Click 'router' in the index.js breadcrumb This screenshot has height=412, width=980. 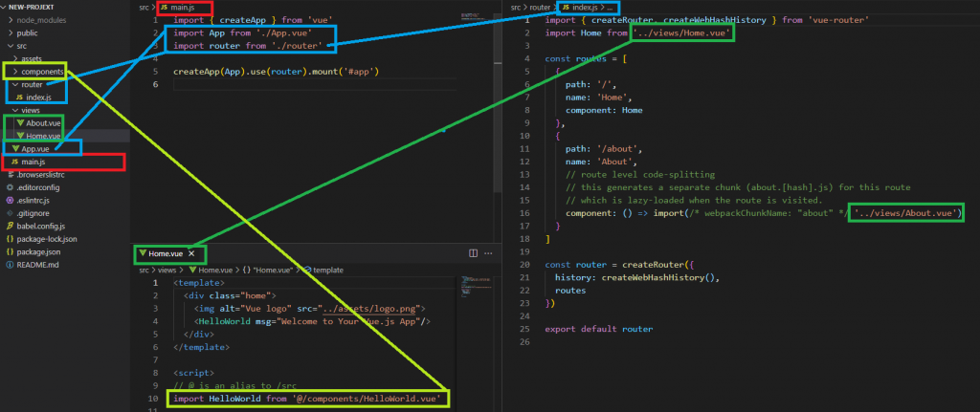(x=540, y=7)
